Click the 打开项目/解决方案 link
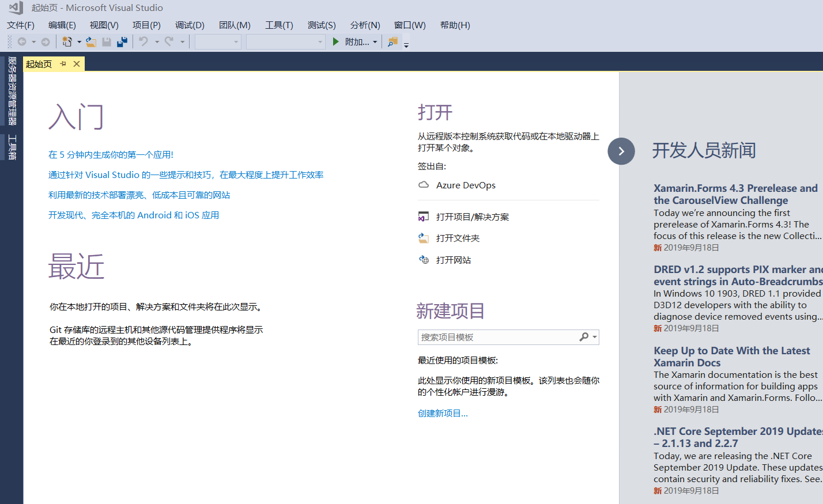The width and height of the screenshot is (823, 504). [x=473, y=217]
